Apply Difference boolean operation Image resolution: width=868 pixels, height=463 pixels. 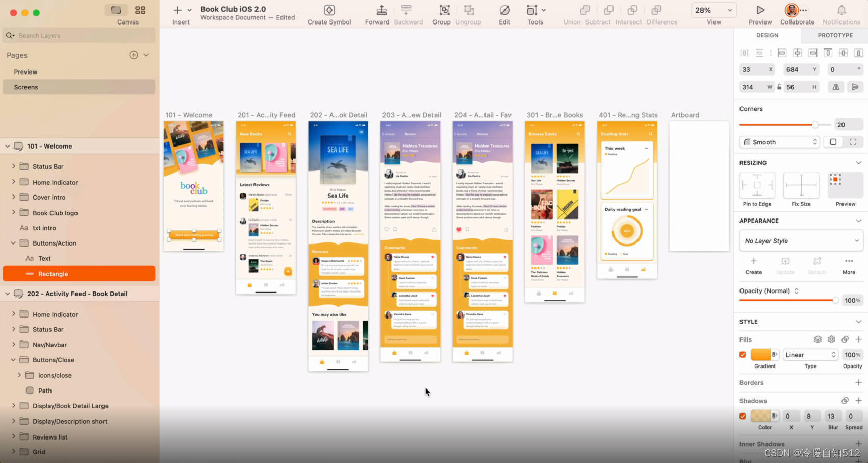(656, 10)
